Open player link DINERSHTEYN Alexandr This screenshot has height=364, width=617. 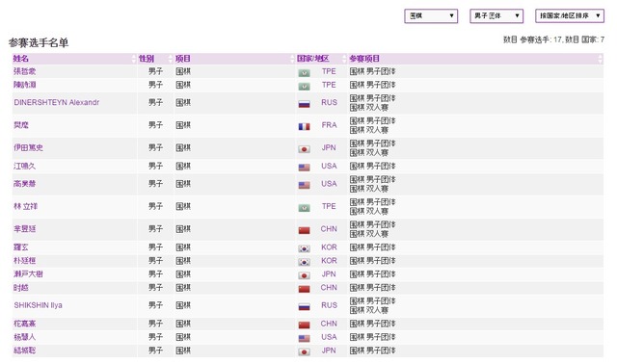pyautogui.click(x=56, y=102)
